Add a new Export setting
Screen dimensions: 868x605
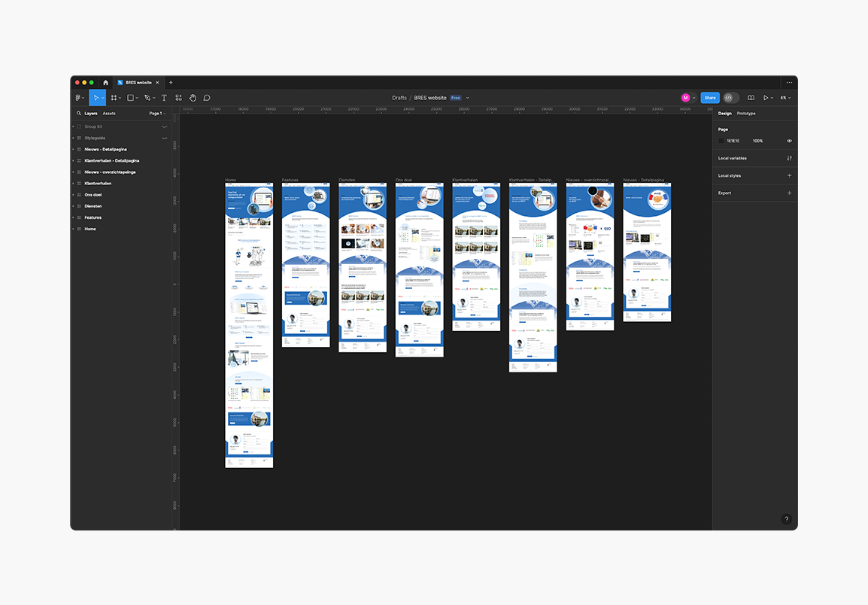click(789, 193)
